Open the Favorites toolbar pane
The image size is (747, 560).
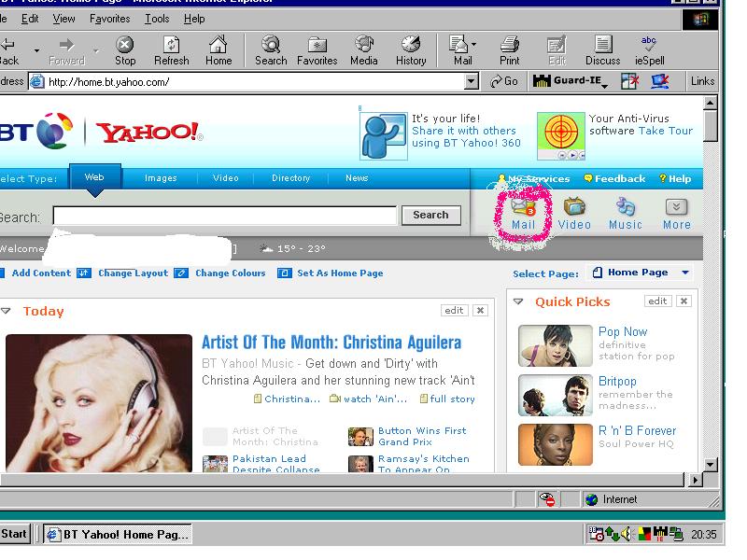[x=317, y=50]
